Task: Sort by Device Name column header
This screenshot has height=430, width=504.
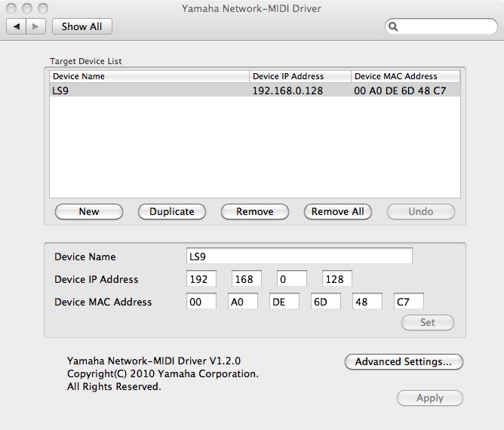Action: pyautogui.click(x=149, y=76)
